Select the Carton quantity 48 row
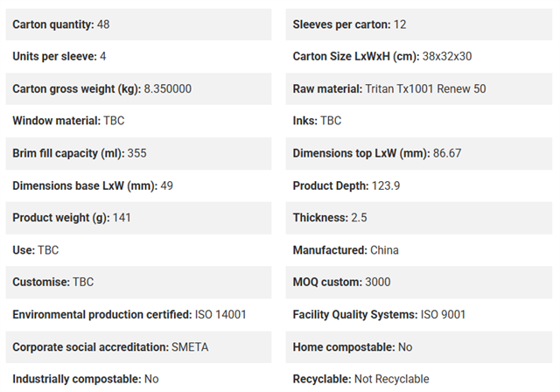The width and height of the screenshot is (560, 392). (x=138, y=24)
